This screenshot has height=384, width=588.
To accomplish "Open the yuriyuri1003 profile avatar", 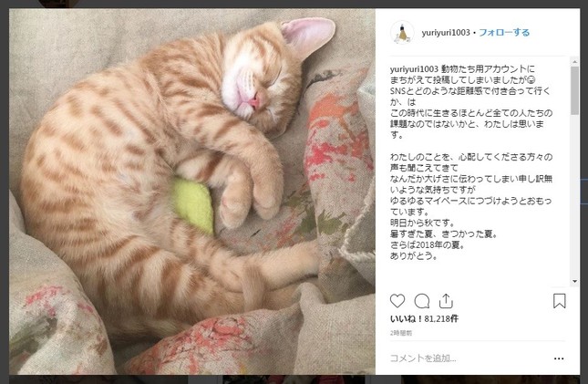I will 402,33.
